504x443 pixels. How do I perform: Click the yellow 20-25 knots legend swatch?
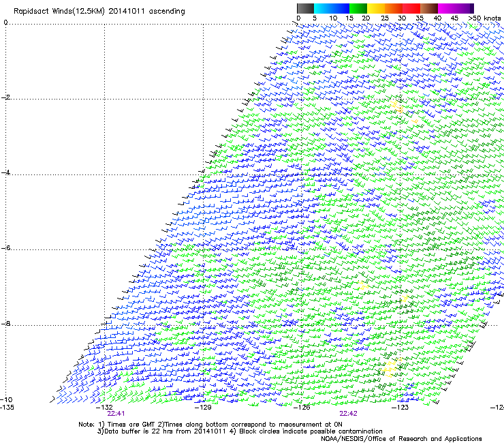[x=376, y=8]
